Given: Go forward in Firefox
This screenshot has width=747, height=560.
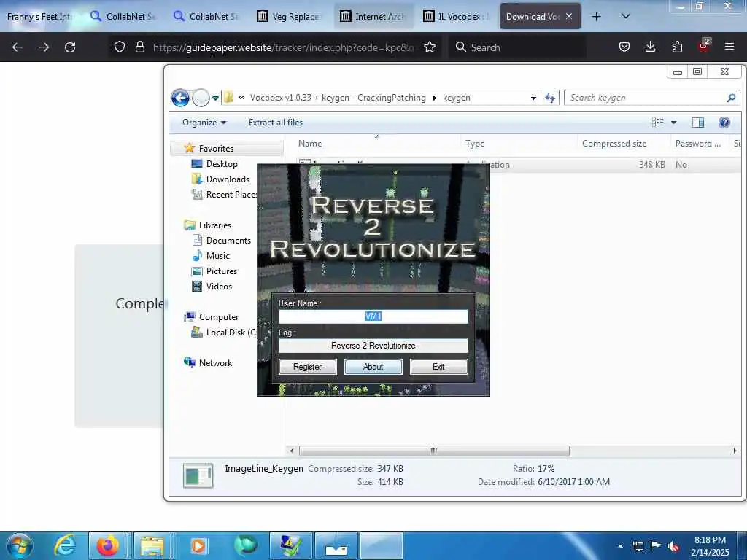Looking at the screenshot, I should (x=44, y=47).
